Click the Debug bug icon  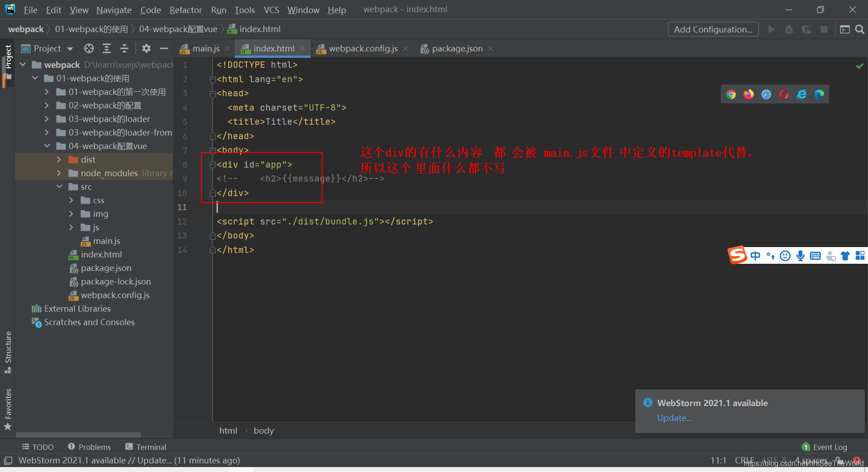789,29
